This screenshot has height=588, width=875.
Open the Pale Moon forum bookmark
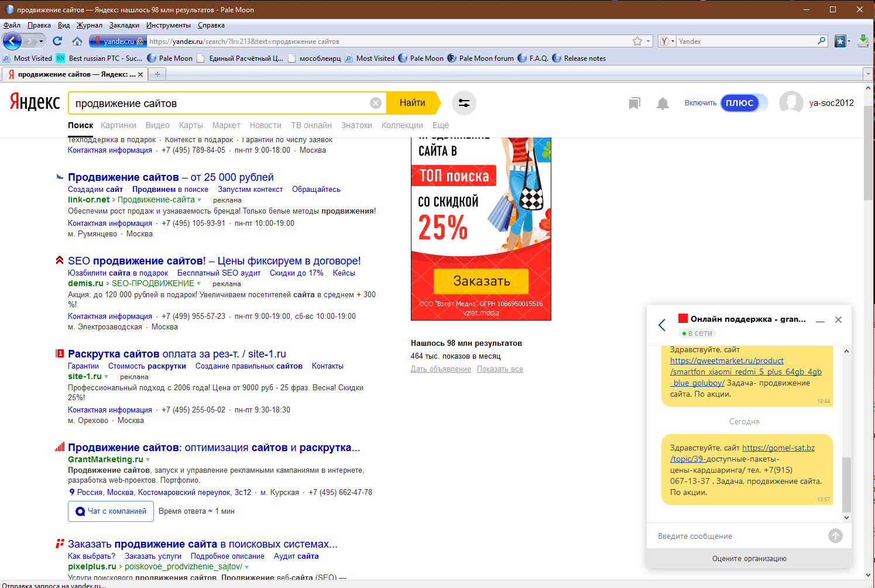[481, 58]
